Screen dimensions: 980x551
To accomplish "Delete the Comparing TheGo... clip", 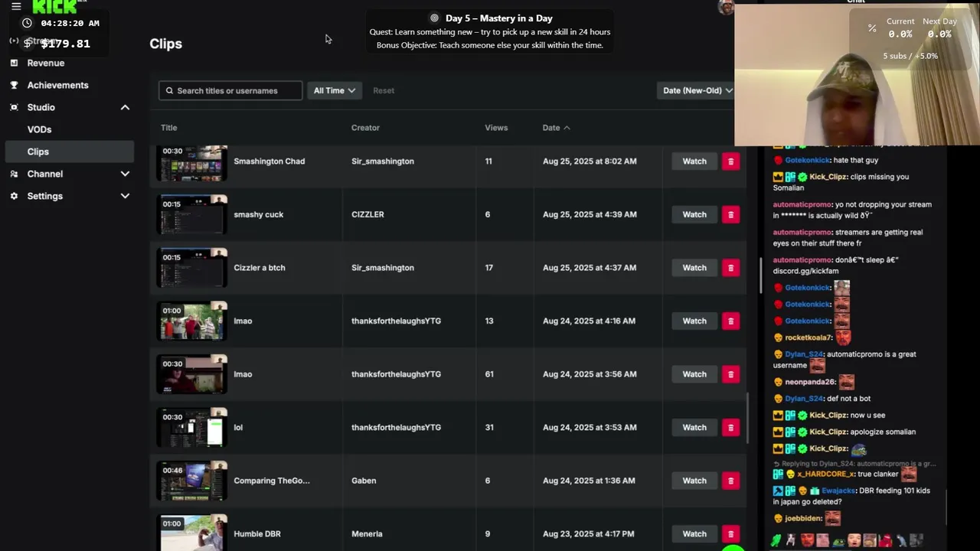I will [730, 481].
